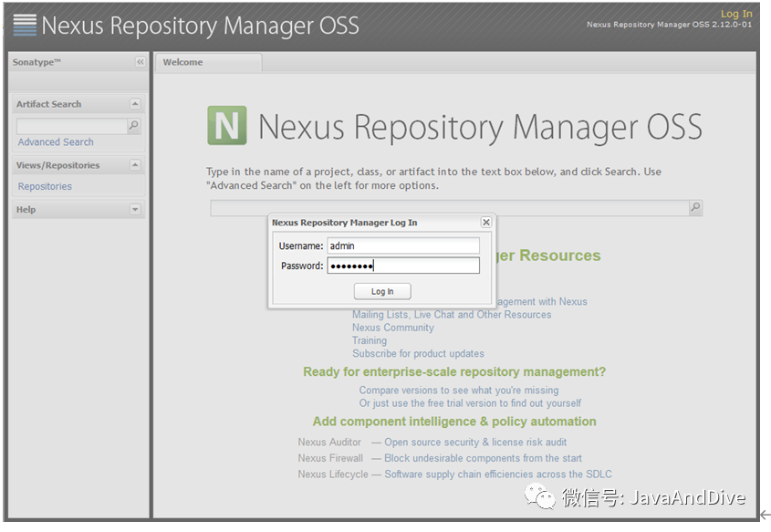
Task: Open the Nexus Community link
Action: (x=393, y=328)
